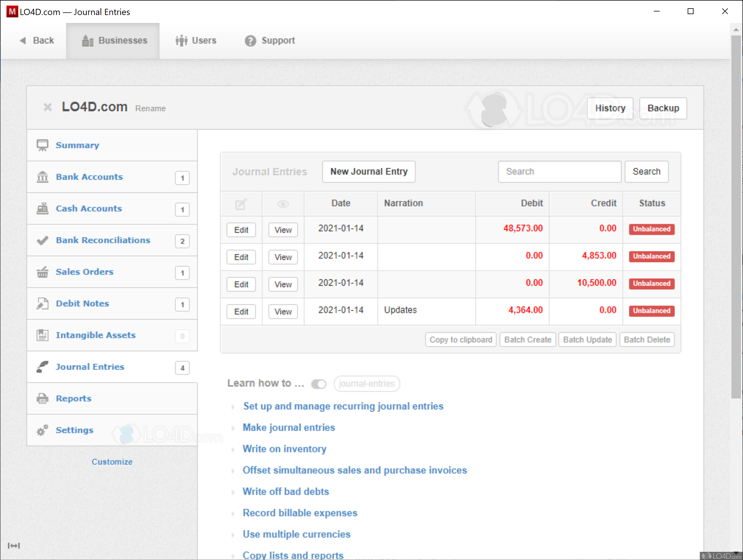Expand the 'Write on inventory' arrow
Viewport: 743px width, 560px height.
click(x=233, y=450)
